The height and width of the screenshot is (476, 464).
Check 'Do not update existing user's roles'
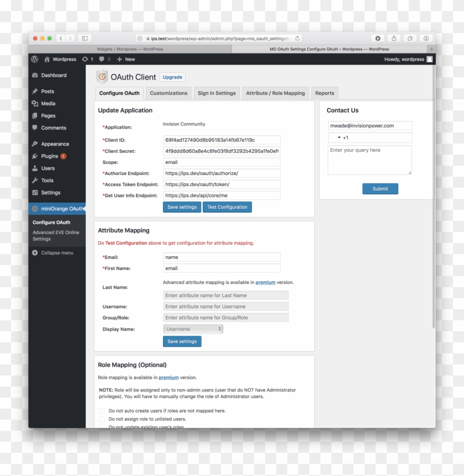click(102, 427)
